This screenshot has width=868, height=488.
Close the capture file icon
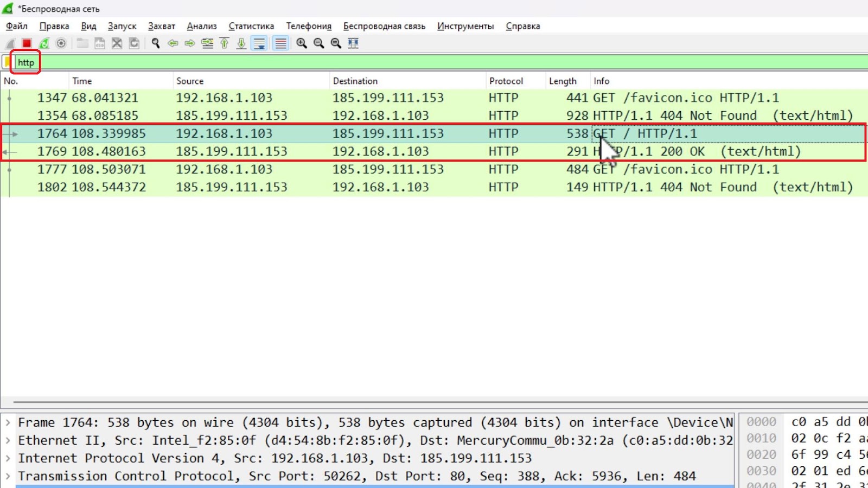point(117,43)
